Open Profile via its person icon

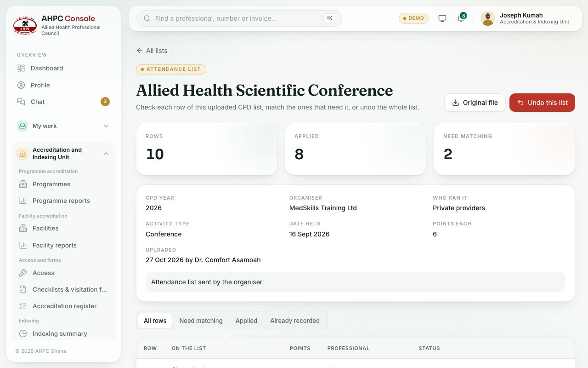21,85
